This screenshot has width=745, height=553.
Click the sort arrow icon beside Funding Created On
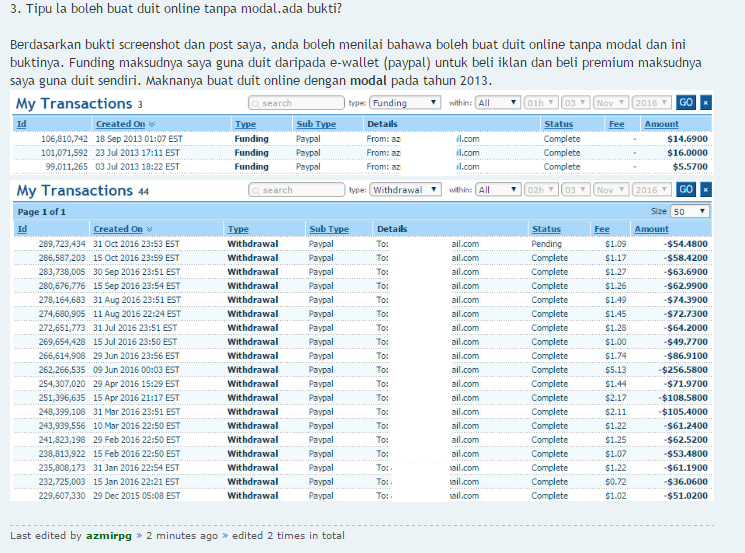click(152, 124)
